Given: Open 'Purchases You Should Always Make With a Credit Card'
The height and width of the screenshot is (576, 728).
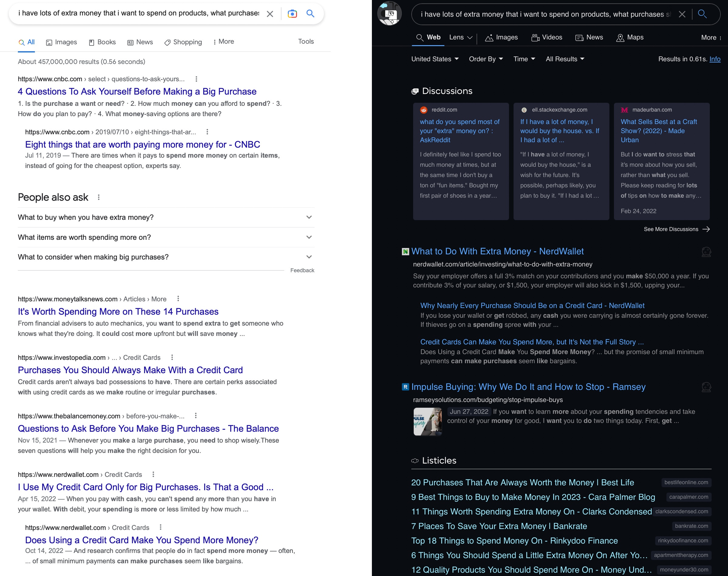Looking at the screenshot, I should click(x=130, y=370).
